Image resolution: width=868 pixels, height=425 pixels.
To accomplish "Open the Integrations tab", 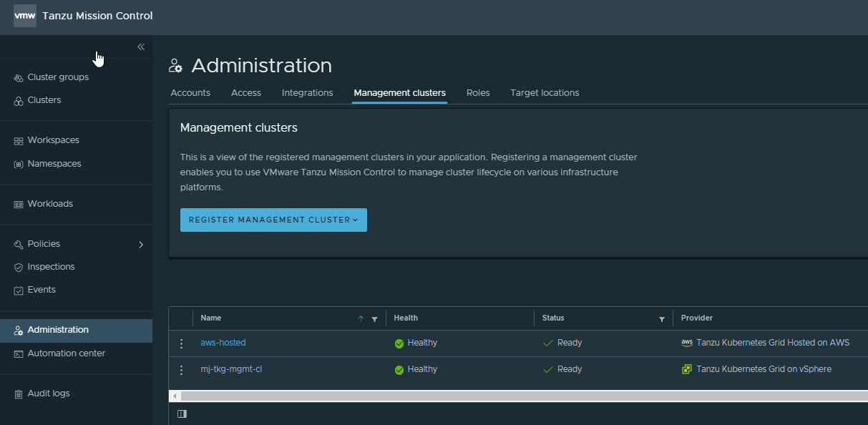I will click(308, 93).
